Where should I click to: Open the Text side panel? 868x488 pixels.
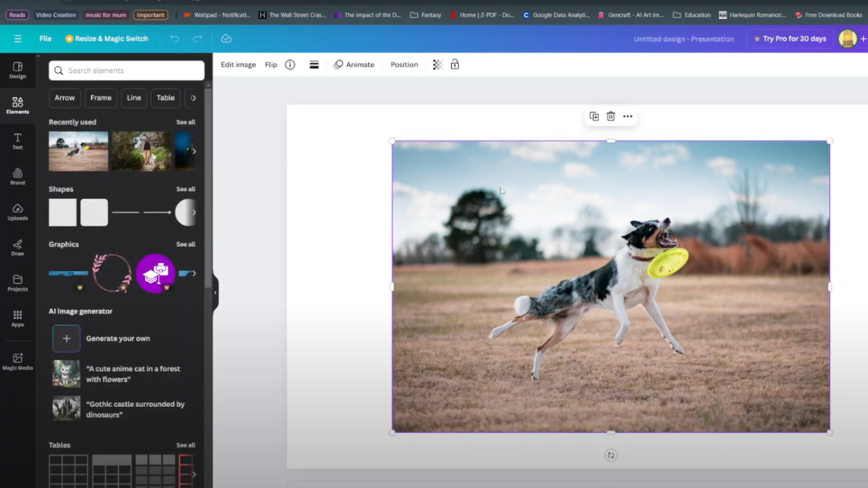(18, 141)
